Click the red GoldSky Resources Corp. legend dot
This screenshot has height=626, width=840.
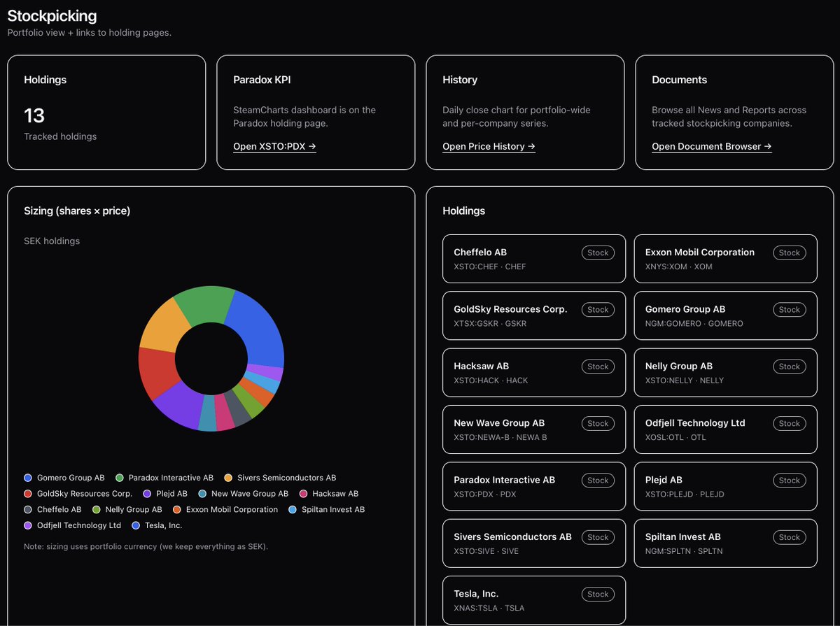tap(28, 494)
